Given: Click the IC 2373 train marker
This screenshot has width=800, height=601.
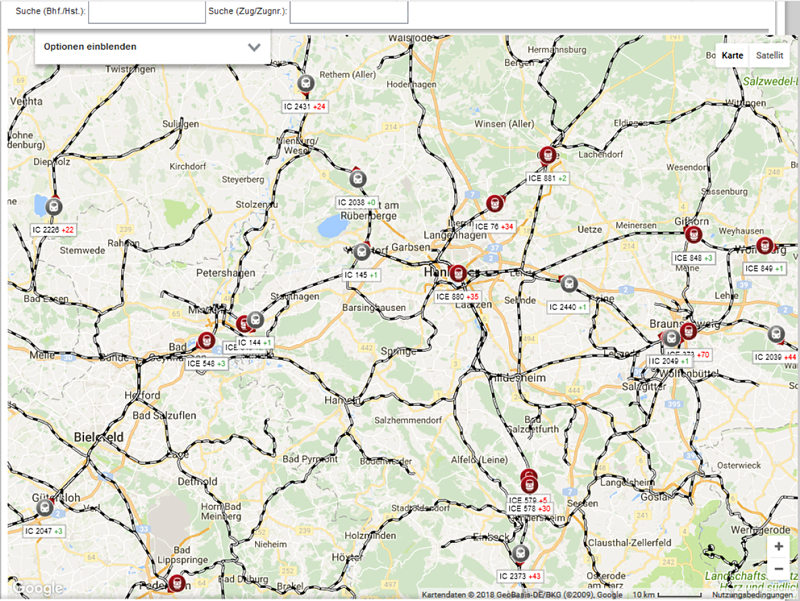Looking at the screenshot, I should click(x=519, y=553).
